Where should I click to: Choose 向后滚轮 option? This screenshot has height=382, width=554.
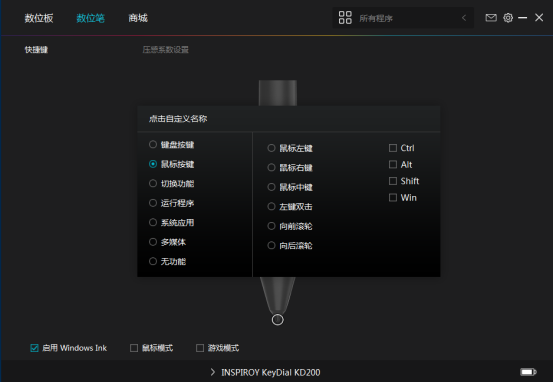(271, 245)
